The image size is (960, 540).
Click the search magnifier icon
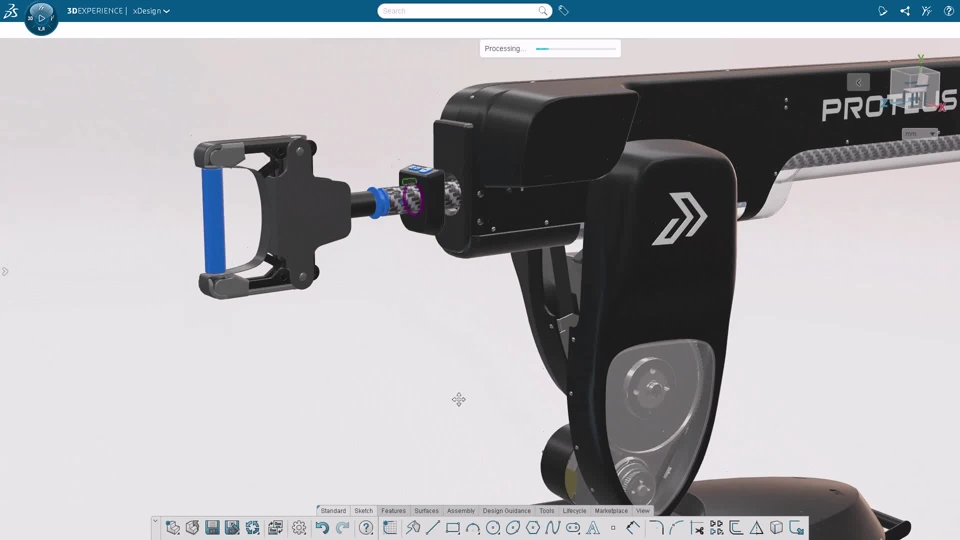click(542, 11)
